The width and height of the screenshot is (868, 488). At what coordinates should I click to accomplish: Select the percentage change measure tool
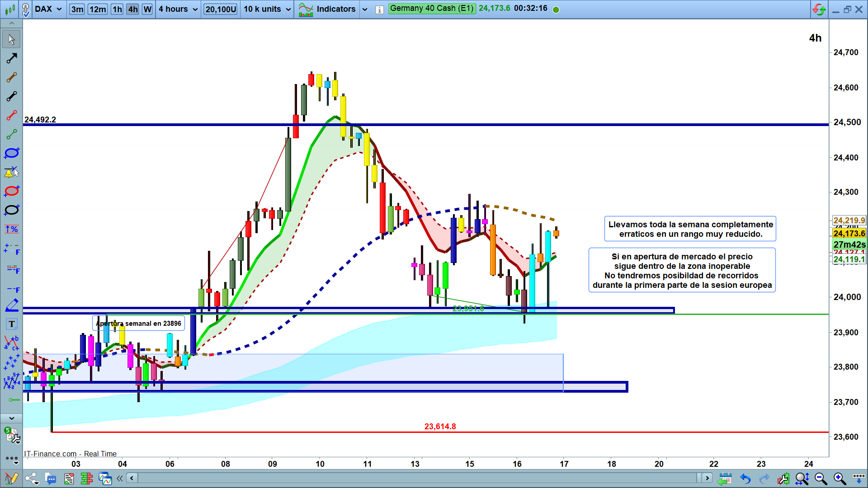click(11, 229)
